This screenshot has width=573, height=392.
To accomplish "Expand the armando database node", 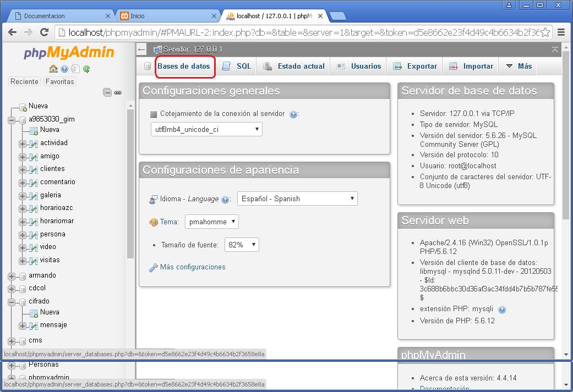I will coord(12,277).
